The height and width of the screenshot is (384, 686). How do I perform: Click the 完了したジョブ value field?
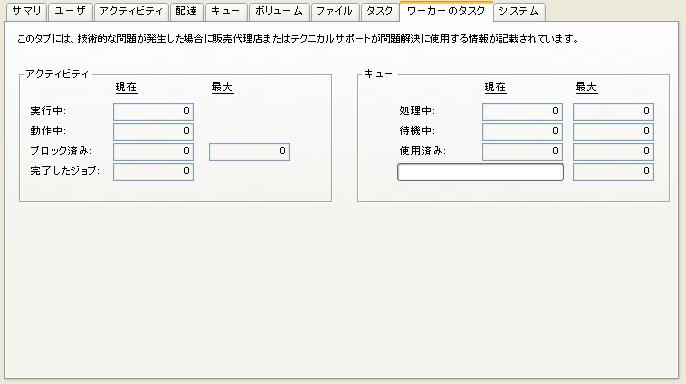tap(153, 171)
